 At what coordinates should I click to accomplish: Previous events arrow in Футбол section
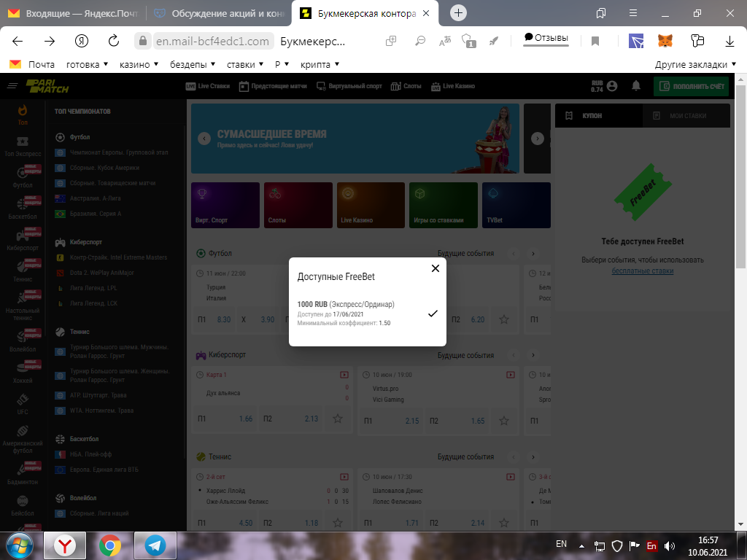tap(513, 254)
